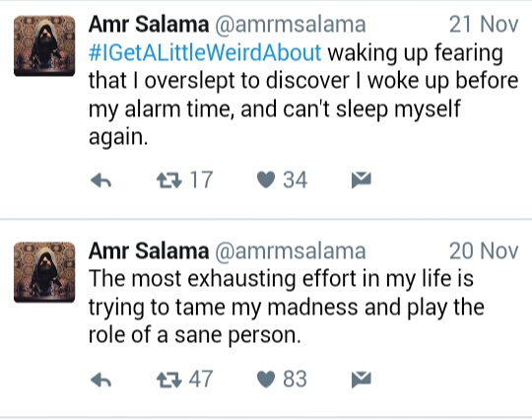Open the tweet text about exhausting effort
532x420 pixels.
[x=287, y=307]
